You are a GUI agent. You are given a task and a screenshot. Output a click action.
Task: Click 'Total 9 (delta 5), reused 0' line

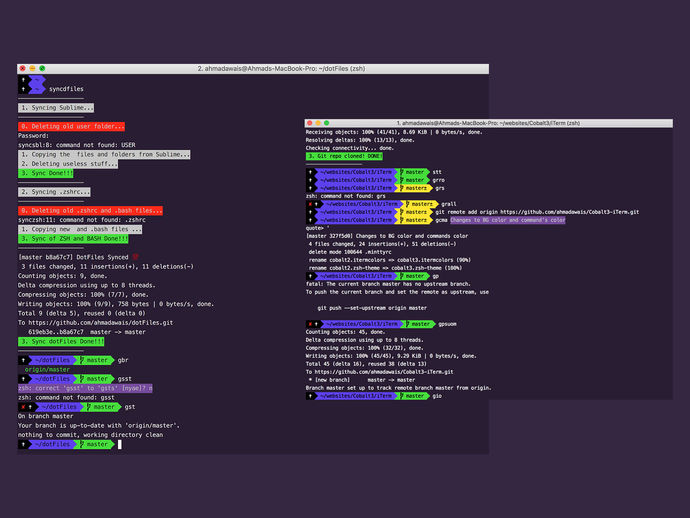tap(81, 313)
